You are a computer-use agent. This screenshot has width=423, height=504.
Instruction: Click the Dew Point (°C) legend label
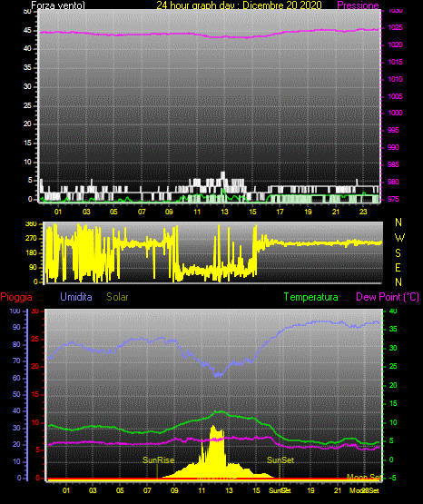tap(388, 297)
